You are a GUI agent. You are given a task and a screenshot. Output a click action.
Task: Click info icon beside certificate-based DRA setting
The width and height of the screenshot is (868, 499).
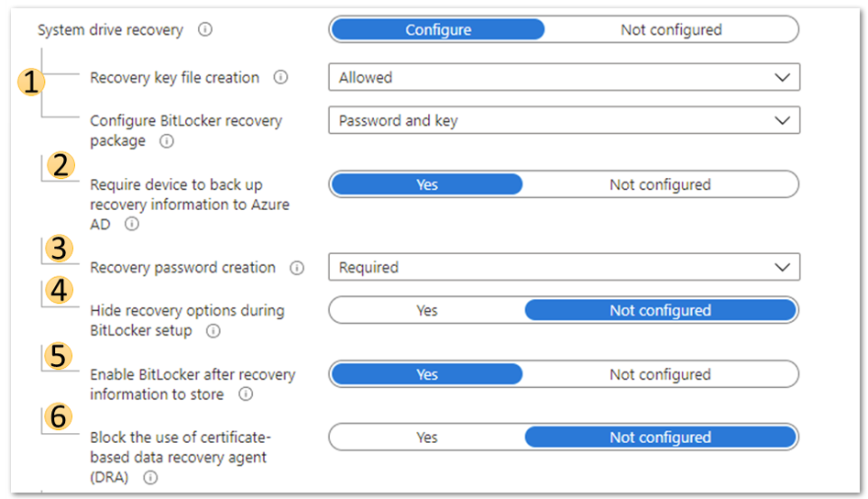150,477
